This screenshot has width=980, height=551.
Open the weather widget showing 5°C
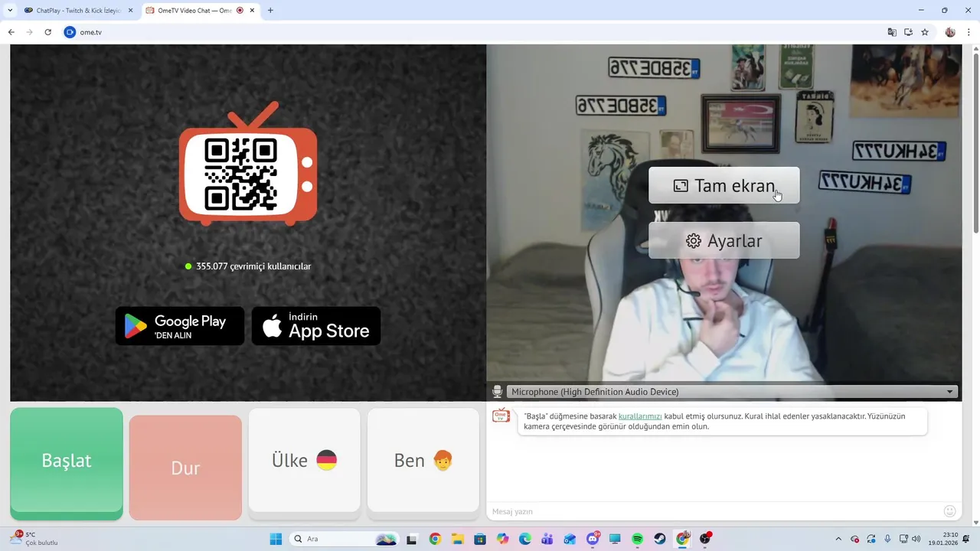click(34, 539)
